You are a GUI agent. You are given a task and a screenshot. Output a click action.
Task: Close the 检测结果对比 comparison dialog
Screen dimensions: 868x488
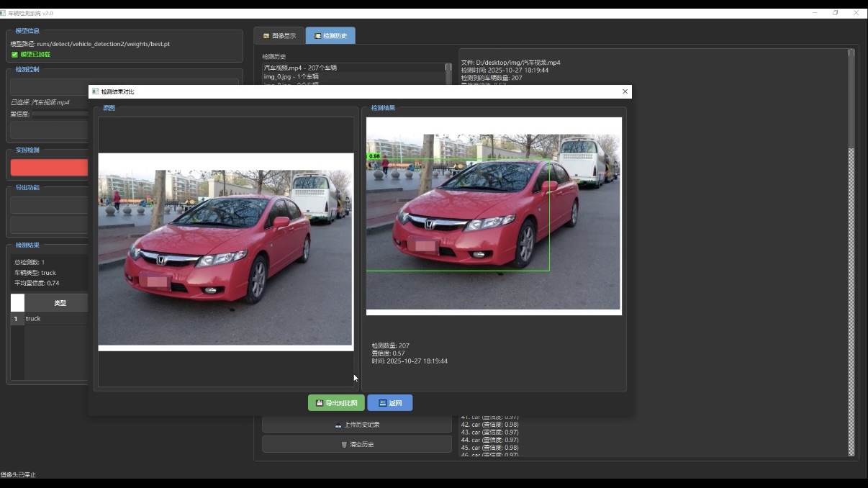pos(625,91)
